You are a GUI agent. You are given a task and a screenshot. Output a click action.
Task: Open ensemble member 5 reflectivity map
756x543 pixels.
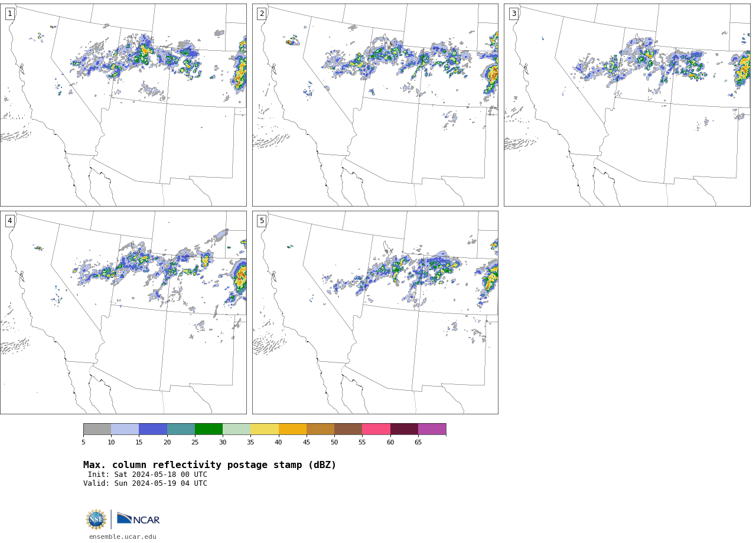375,312
